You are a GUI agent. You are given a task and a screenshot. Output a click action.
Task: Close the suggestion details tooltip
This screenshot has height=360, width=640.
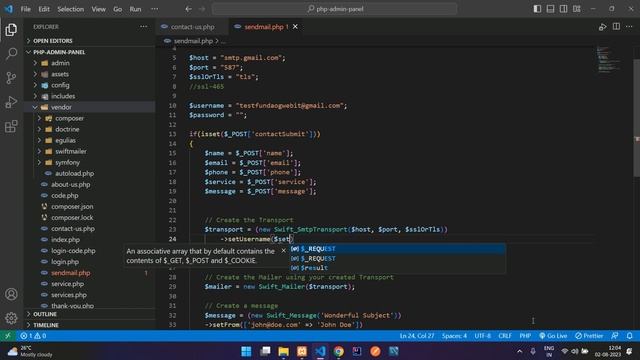pyautogui.click(x=284, y=251)
